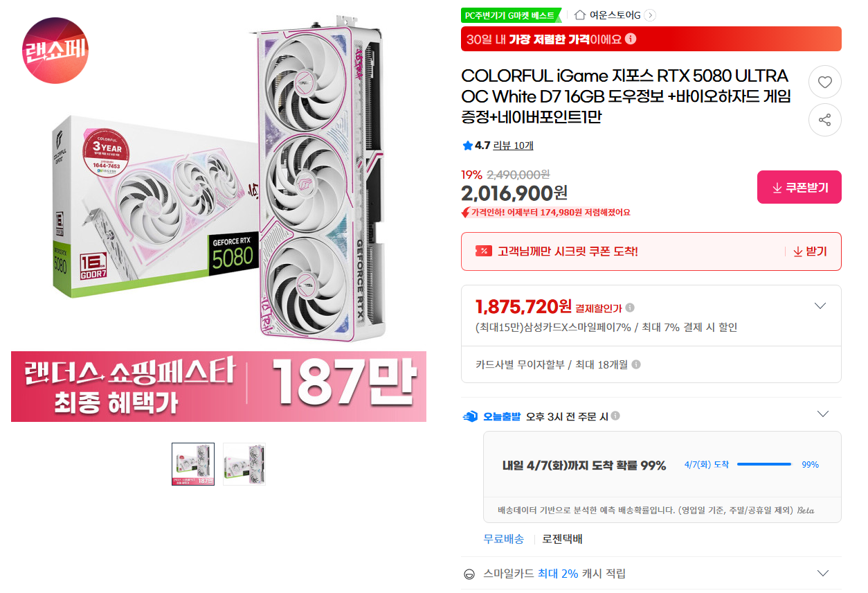Click 받기 on the secret coupon banner
Image resolution: width=868 pixels, height=593 pixels.
811,251
